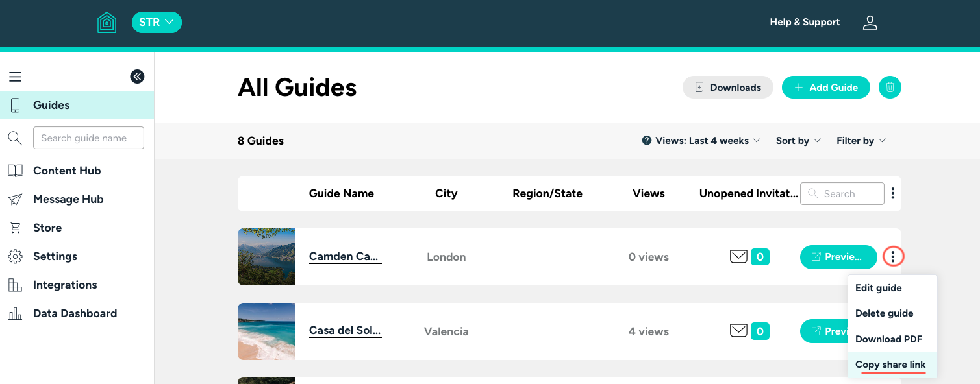The height and width of the screenshot is (384, 980).
Task: Click the gear icon for Settings
Action: (x=15, y=256)
